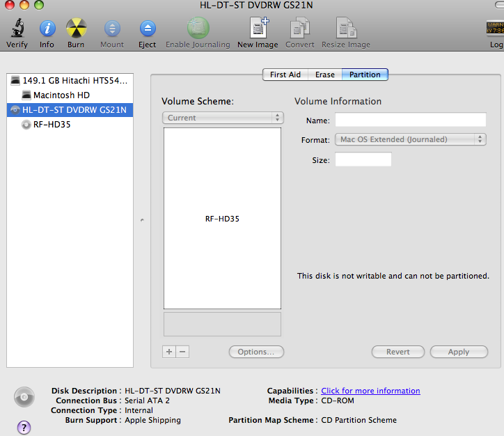The width and height of the screenshot is (504, 436).
Task: Select the RF-HD35 partition block
Action: (x=222, y=218)
